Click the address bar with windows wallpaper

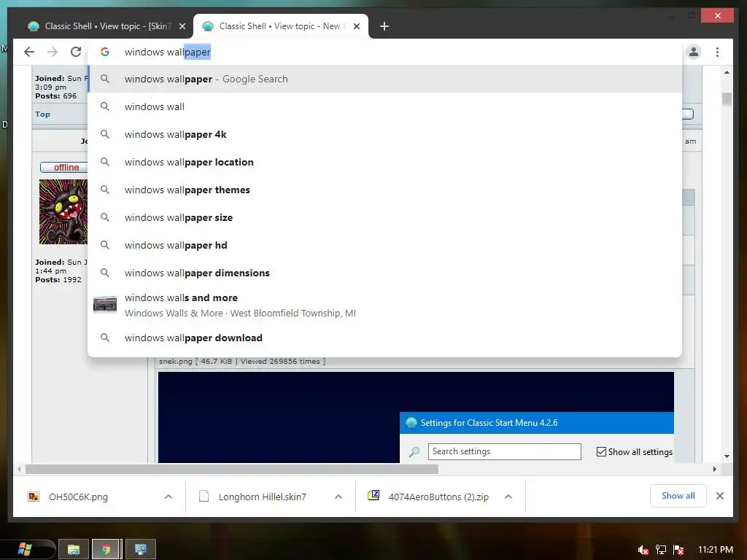click(x=386, y=52)
